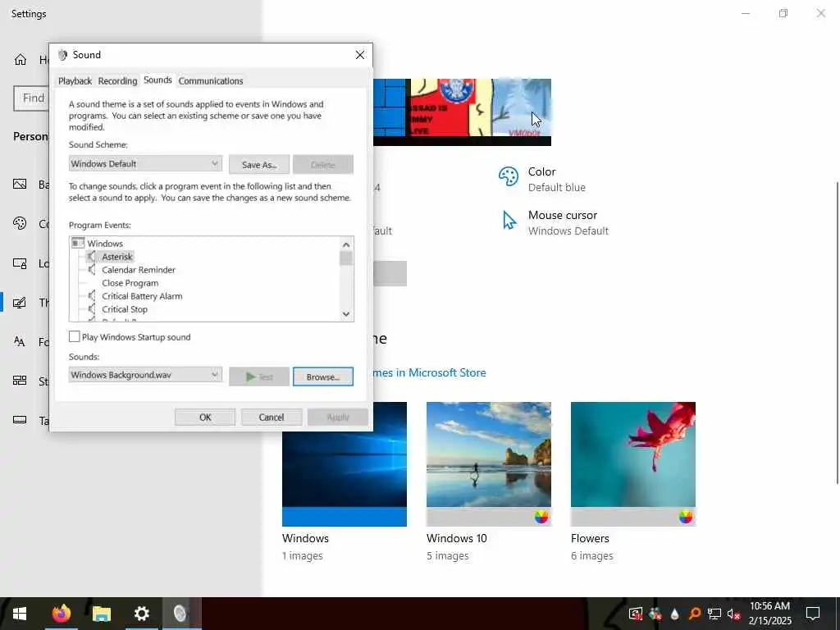This screenshot has width=840, height=630.
Task: Select the Calendar Reminder event
Action: pos(139,269)
